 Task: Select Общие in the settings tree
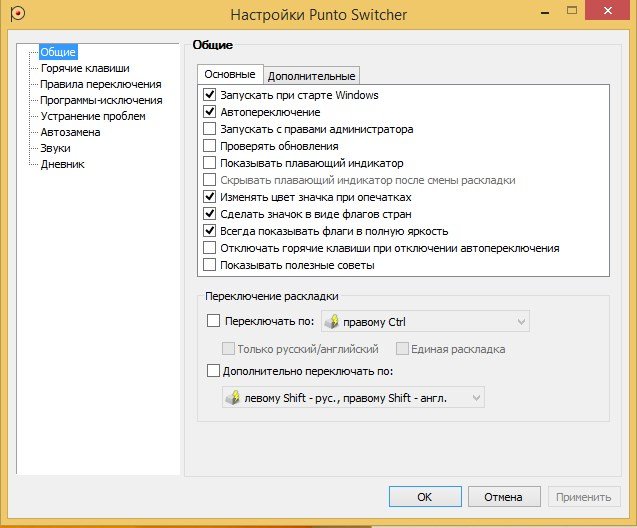click(x=58, y=52)
